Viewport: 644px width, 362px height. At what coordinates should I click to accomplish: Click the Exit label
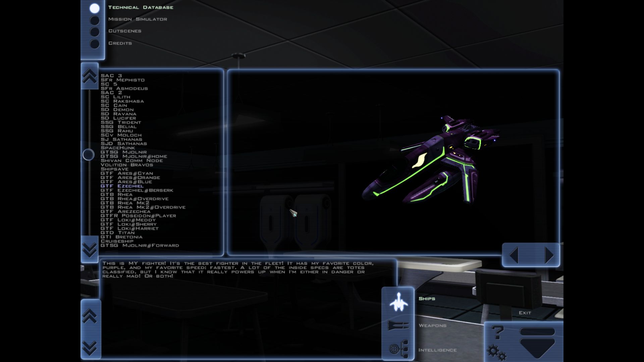pyautogui.click(x=525, y=313)
